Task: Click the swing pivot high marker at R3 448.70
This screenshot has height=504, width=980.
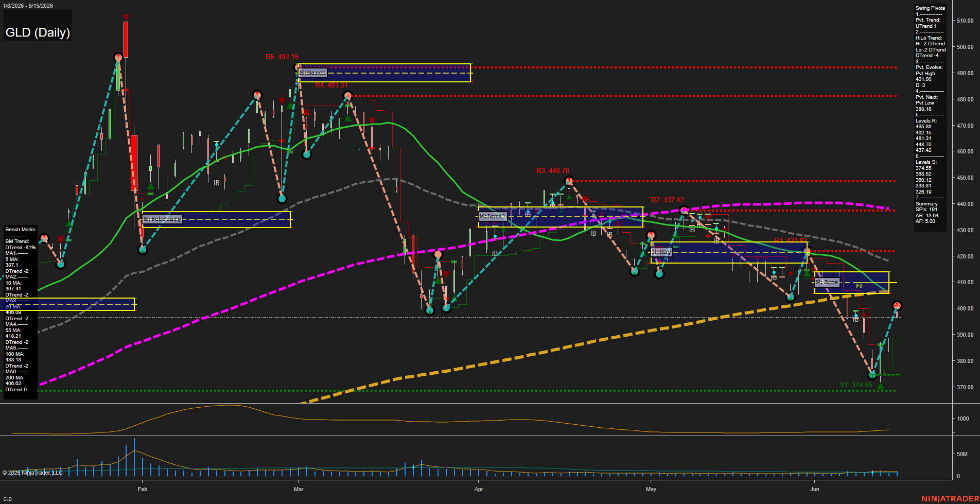Action: (x=569, y=181)
